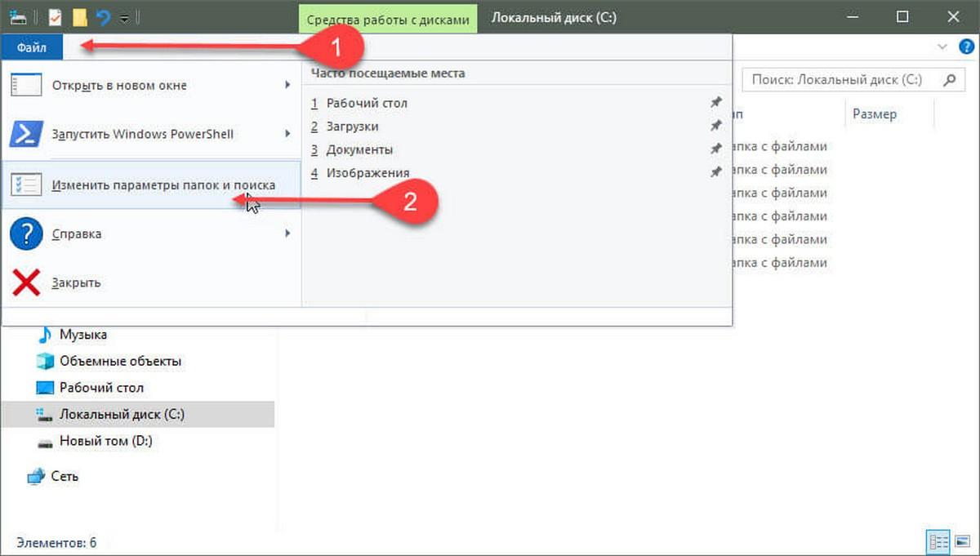The image size is (980, 556).
Task: Select Локальный диск (C:) in the navigation pane
Action: click(x=122, y=415)
